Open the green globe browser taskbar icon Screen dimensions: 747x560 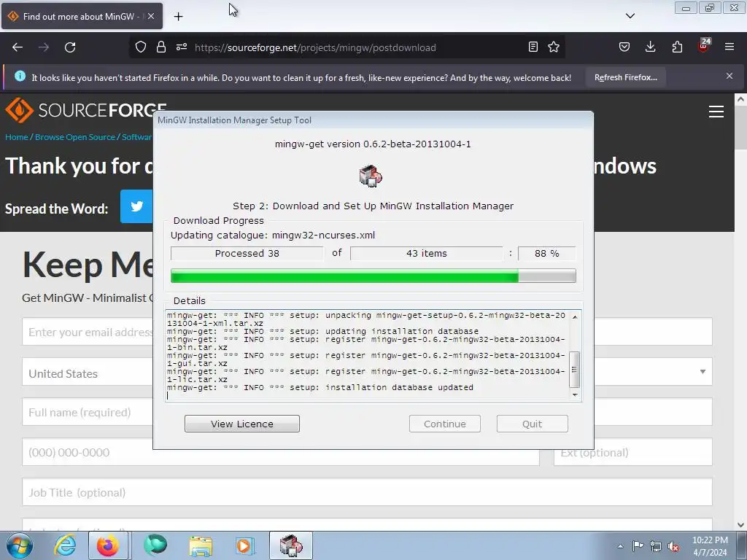point(155,545)
